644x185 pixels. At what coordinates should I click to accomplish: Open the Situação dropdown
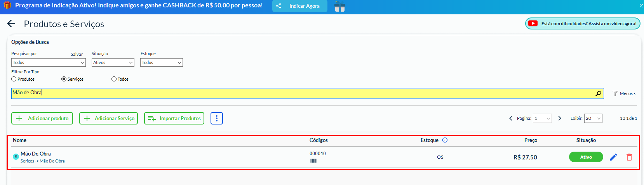click(x=113, y=62)
